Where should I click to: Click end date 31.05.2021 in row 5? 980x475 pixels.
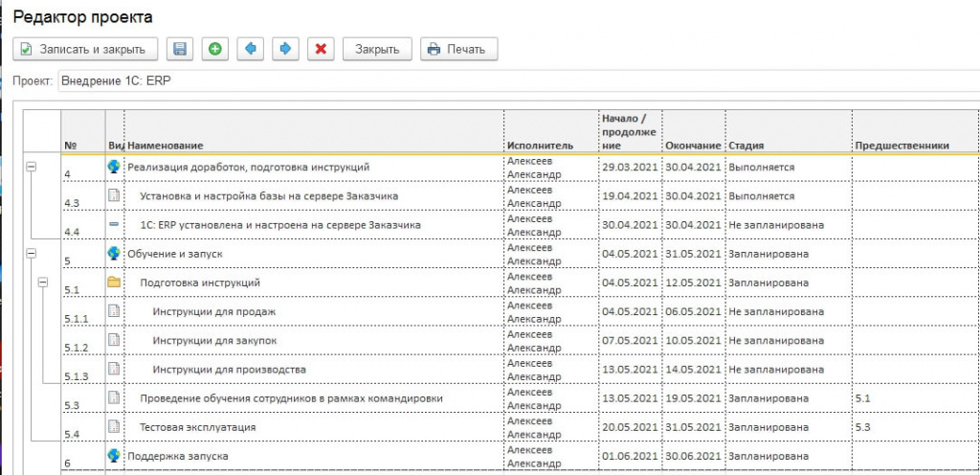pos(693,254)
